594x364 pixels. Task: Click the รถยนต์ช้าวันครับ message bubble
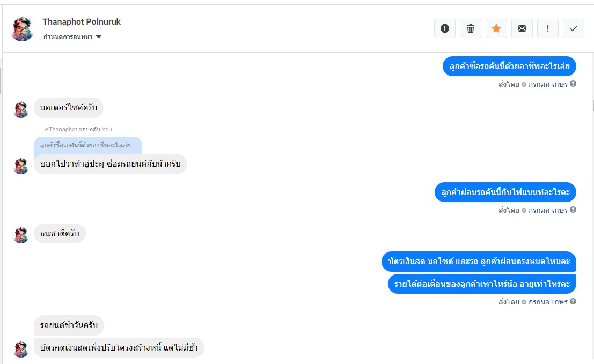[69, 325]
